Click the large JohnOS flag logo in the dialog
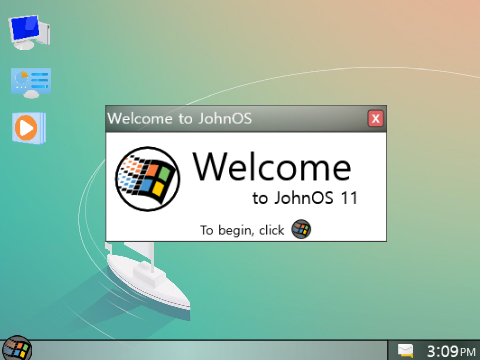 click(148, 179)
